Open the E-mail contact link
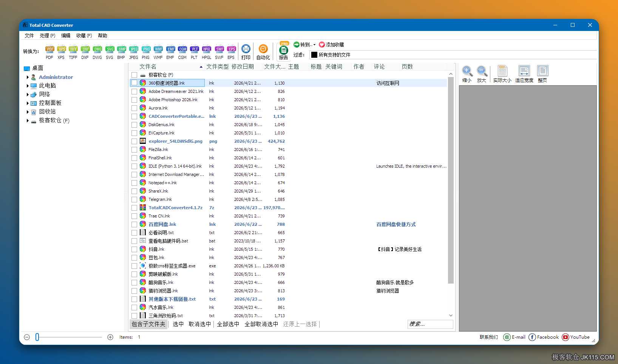Viewport: 618px width, 364px height. pos(514,337)
